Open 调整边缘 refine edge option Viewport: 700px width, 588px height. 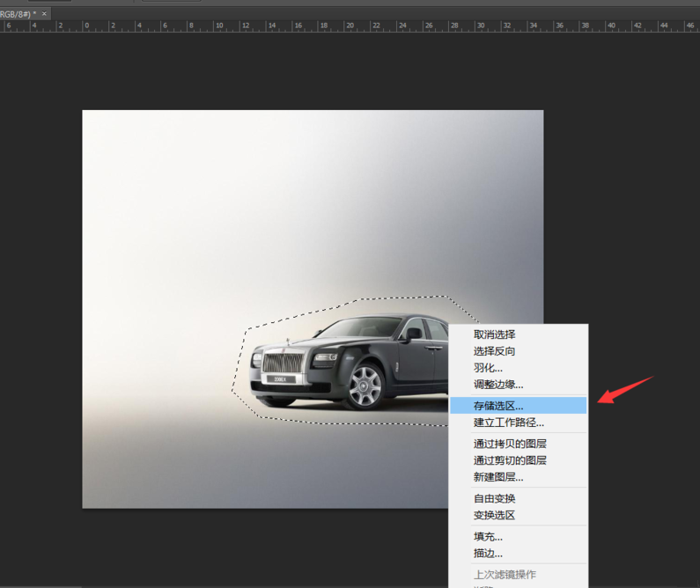(498, 385)
